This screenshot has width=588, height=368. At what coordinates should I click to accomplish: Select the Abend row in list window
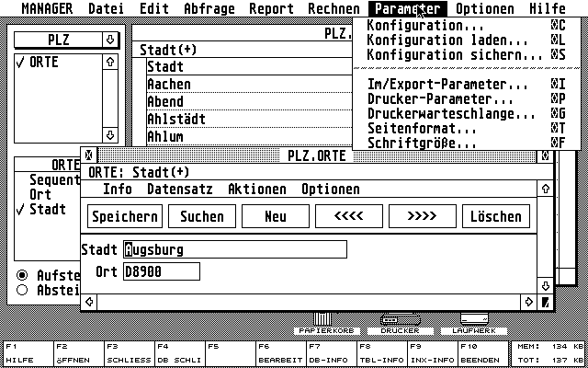249,101
